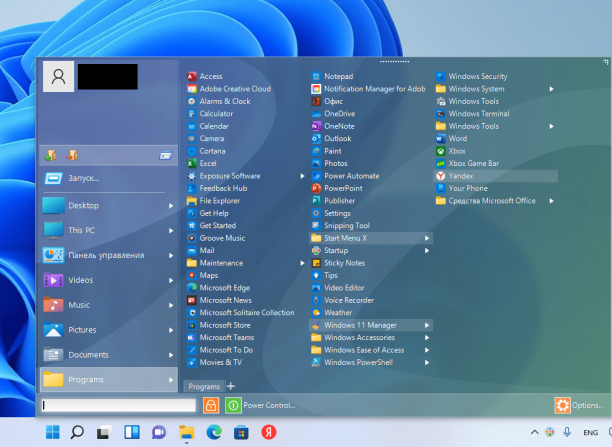The height and width of the screenshot is (447, 612).
Task: Expand Windows 11 Manager submenu arrow
Action: point(427,325)
